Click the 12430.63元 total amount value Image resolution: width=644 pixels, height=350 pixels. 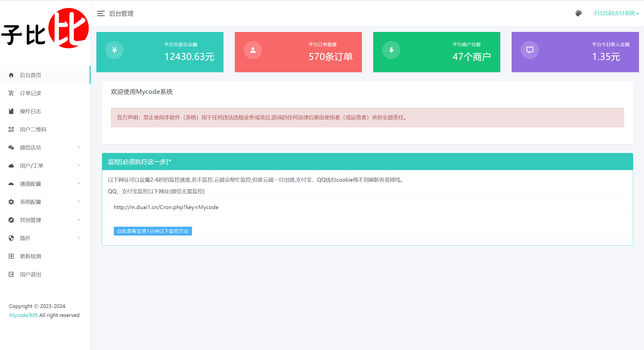click(189, 57)
